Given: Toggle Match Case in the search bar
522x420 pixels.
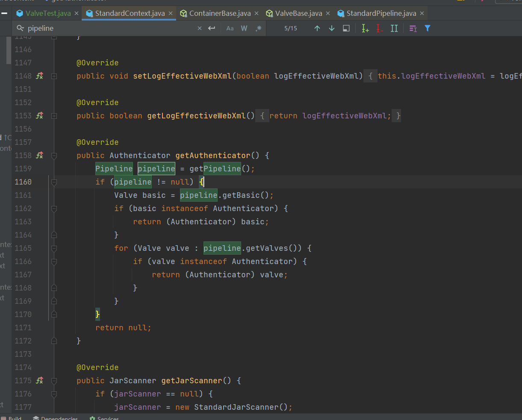Looking at the screenshot, I should coord(230,28).
